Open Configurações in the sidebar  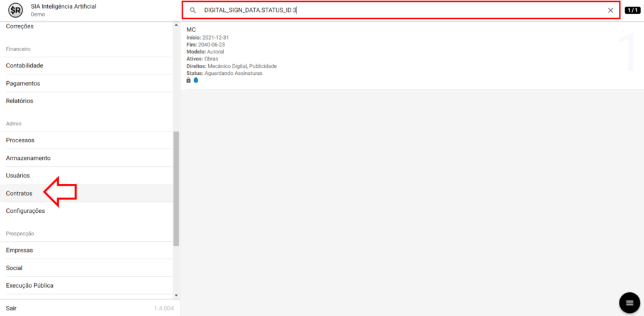click(26, 211)
